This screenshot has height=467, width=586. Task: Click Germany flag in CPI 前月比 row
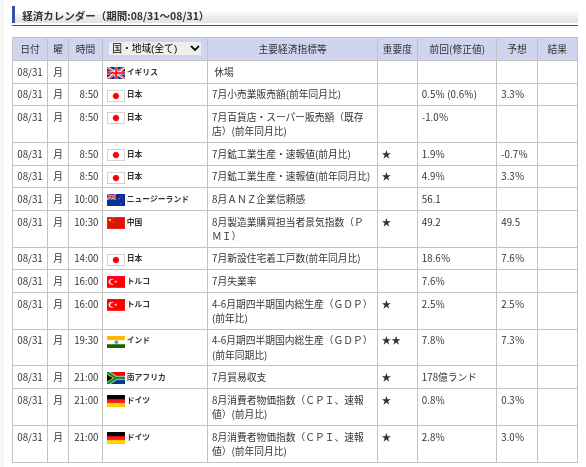click(x=116, y=401)
